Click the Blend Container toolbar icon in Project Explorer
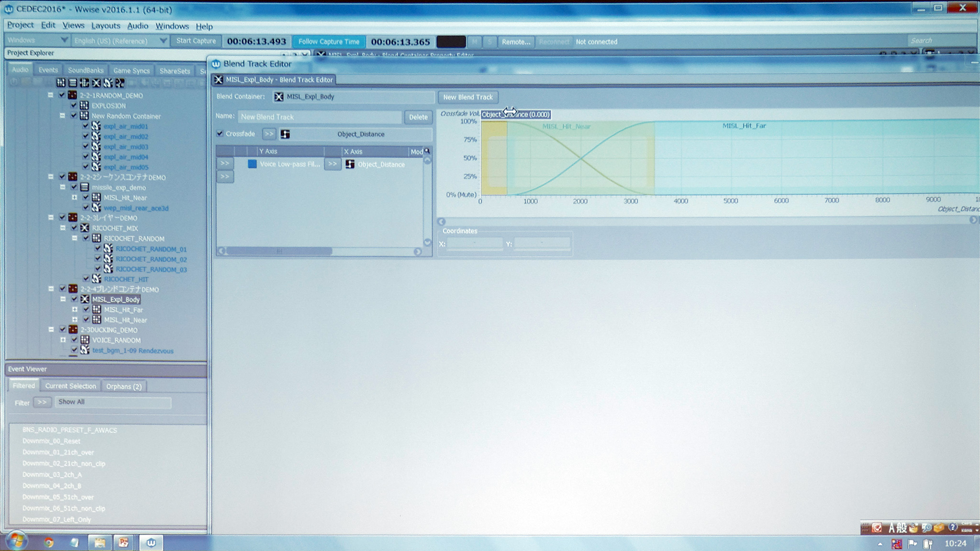Image resolution: width=980 pixels, height=551 pixels. [x=96, y=83]
